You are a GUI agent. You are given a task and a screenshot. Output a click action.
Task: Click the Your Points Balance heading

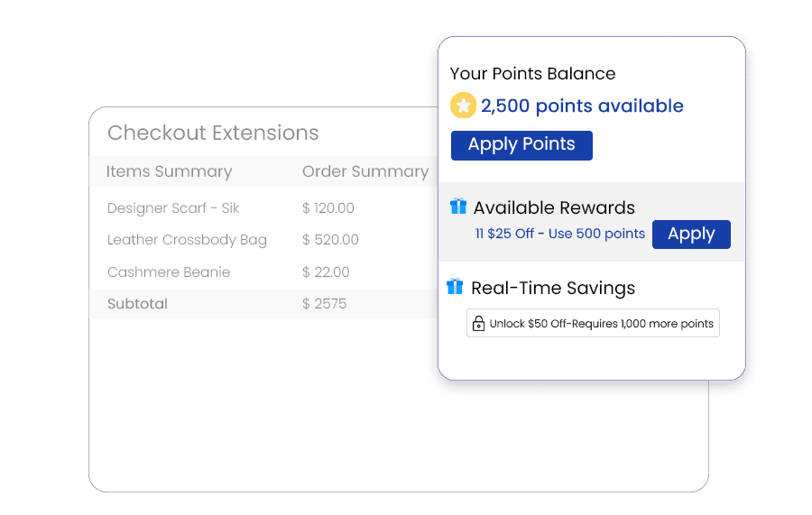point(532,74)
